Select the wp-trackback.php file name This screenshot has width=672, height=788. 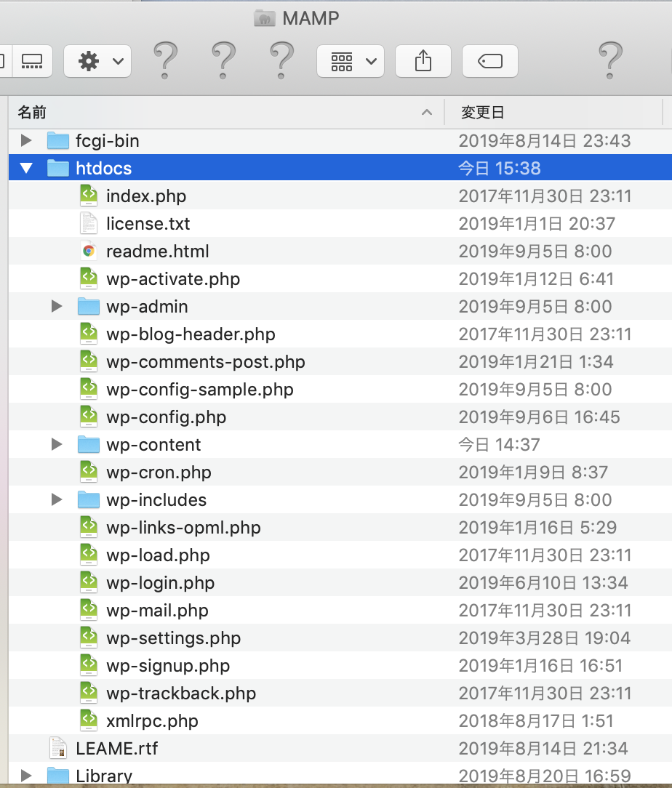181,693
